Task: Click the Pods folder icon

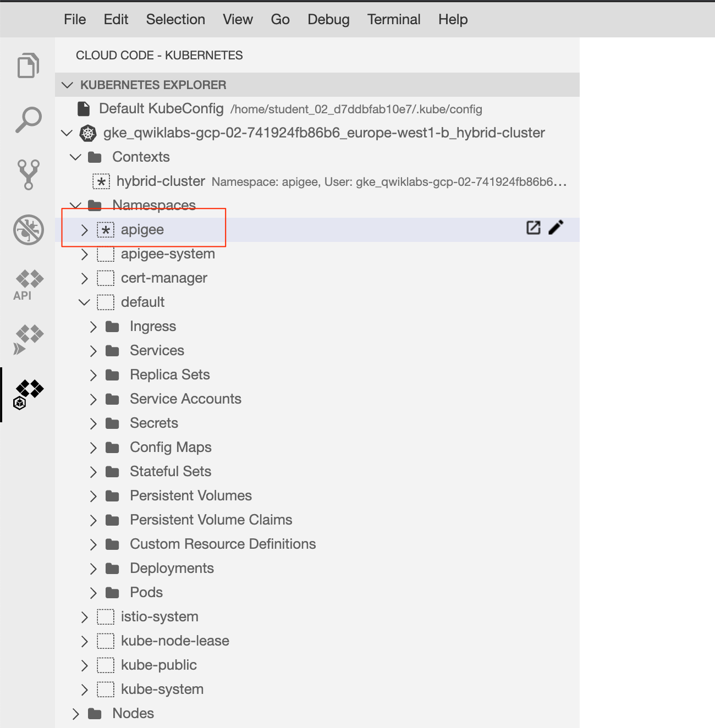Action: click(x=112, y=593)
